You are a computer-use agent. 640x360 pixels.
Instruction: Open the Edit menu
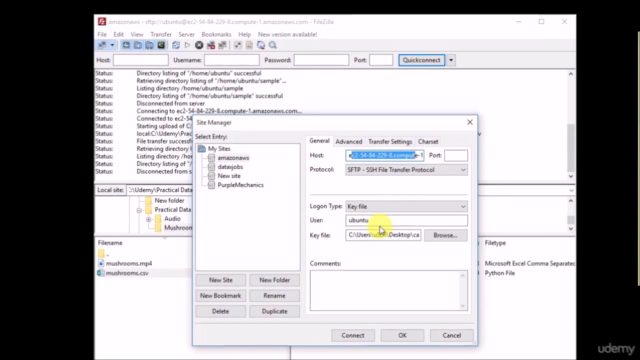pos(118,34)
